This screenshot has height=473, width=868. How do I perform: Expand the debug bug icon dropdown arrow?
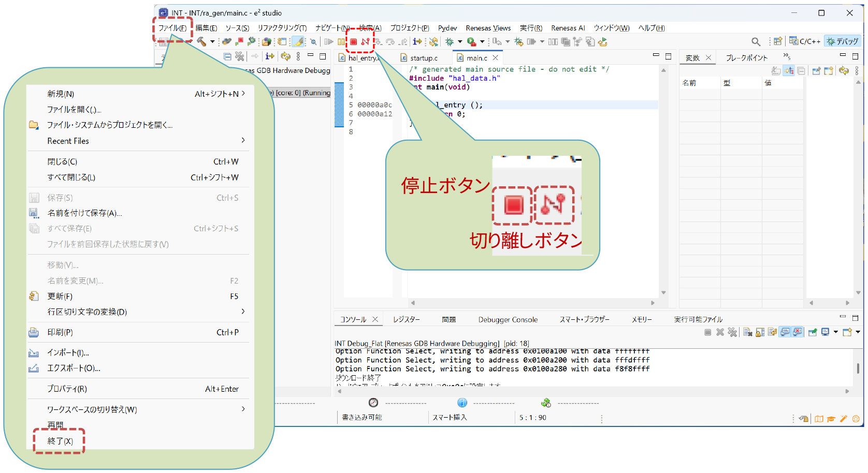pos(460,42)
